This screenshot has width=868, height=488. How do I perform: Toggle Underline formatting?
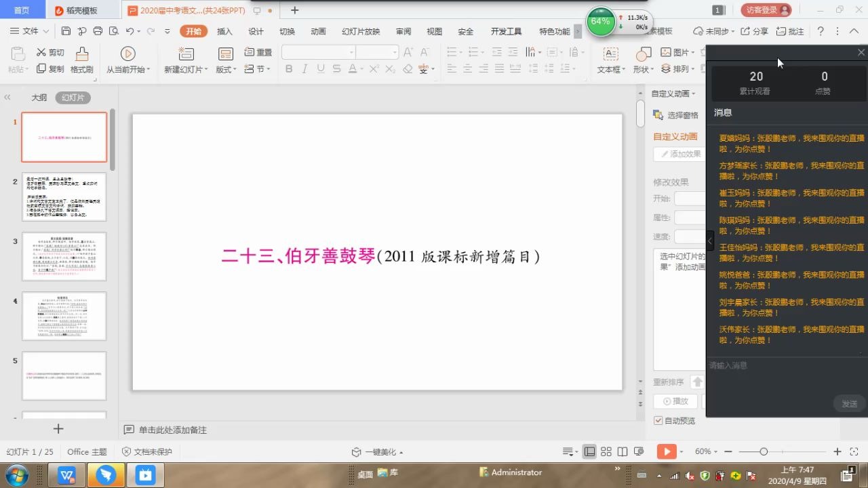point(320,68)
